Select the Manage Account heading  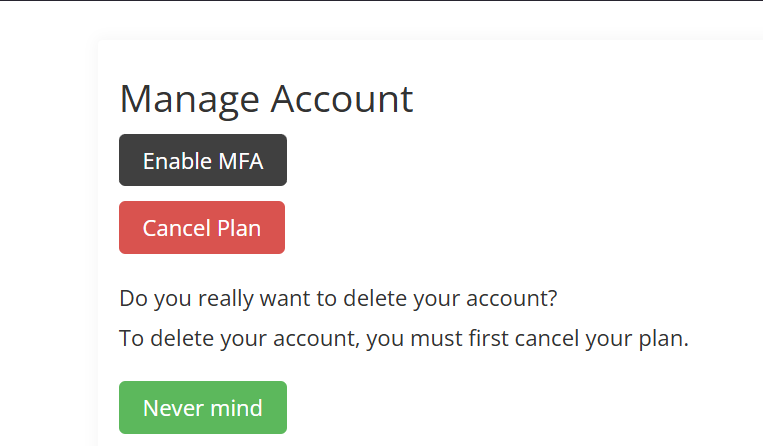pyautogui.click(x=266, y=99)
